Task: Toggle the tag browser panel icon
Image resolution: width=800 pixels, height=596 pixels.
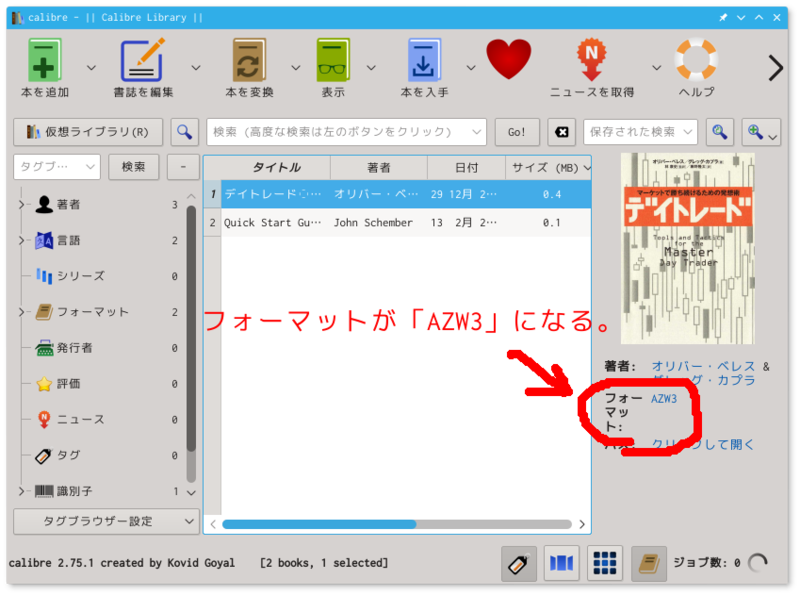Action: [x=518, y=563]
